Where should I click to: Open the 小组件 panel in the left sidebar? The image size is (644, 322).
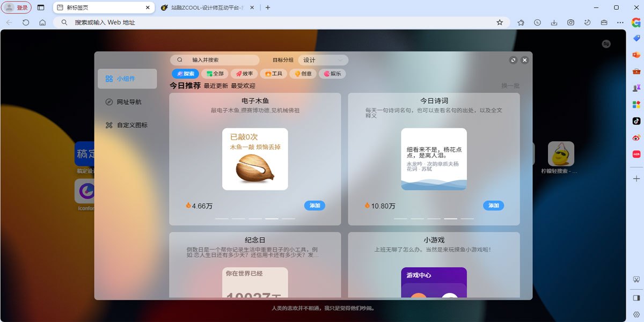pos(127,78)
